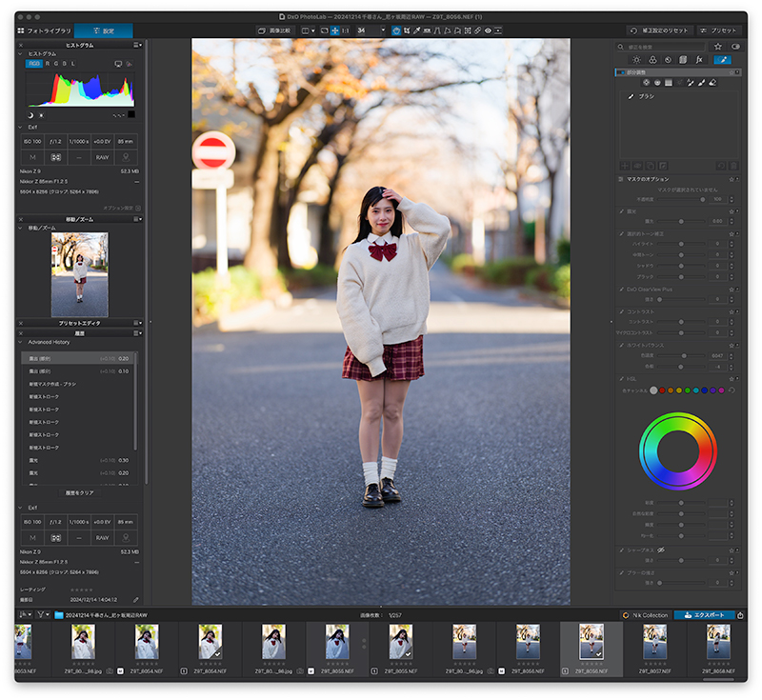Viewport: 762px width, 700px height.
Task: Open the Perspective correction tool
Action: tap(437, 30)
